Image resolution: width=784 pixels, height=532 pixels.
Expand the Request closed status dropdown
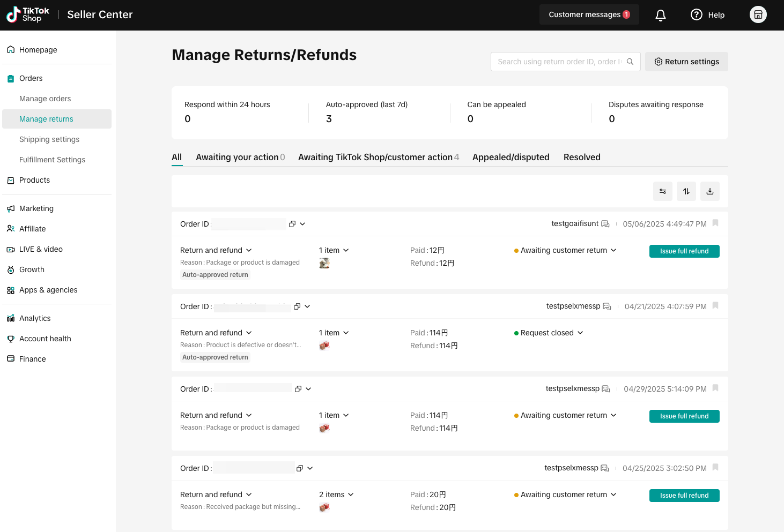(580, 333)
